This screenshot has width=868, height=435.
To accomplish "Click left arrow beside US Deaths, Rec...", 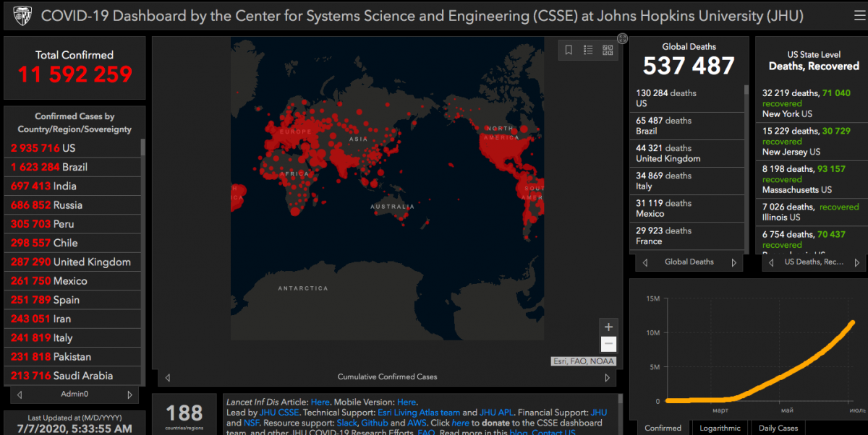I will [x=770, y=262].
